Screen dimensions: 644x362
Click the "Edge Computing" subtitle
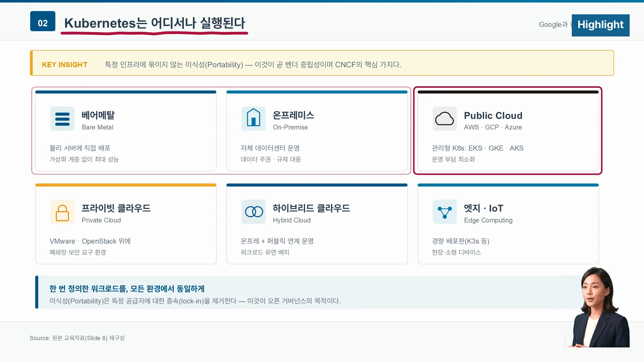click(x=488, y=220)
